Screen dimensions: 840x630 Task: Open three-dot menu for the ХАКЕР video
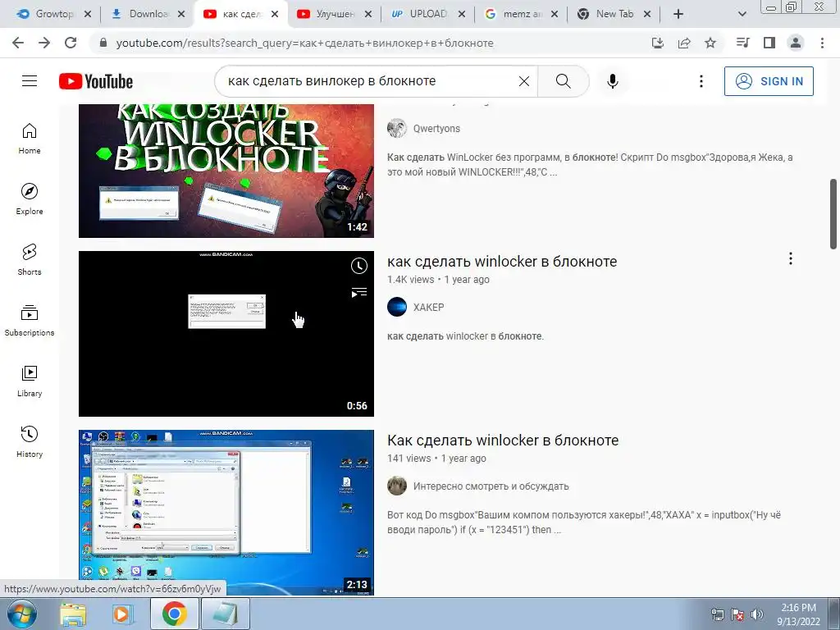point(790,258)
